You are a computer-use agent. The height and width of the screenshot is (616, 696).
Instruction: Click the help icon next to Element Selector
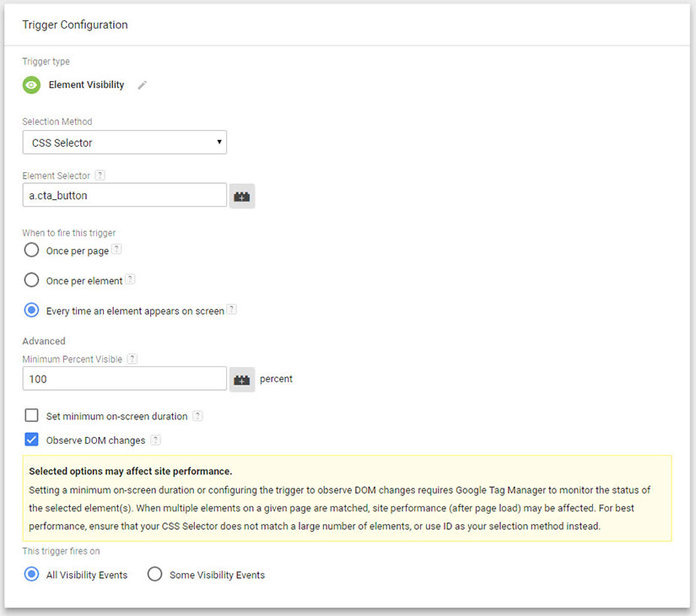click(x=100, y=175)
